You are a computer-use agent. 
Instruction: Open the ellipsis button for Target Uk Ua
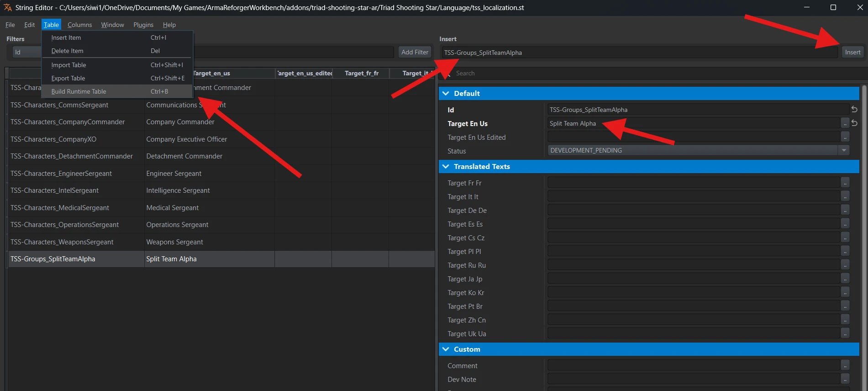845,333
